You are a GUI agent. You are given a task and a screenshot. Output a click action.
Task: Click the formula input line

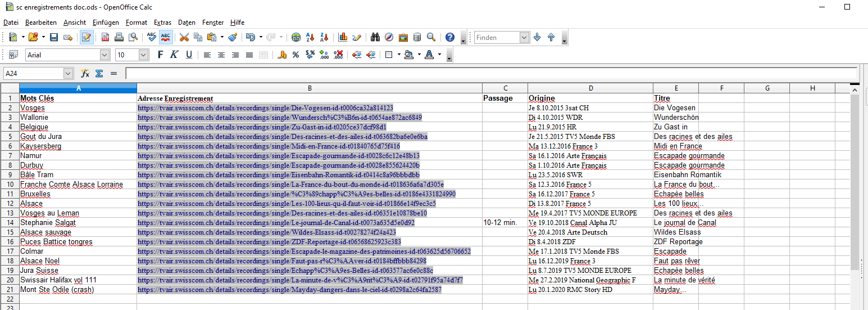tap(489, 74)
